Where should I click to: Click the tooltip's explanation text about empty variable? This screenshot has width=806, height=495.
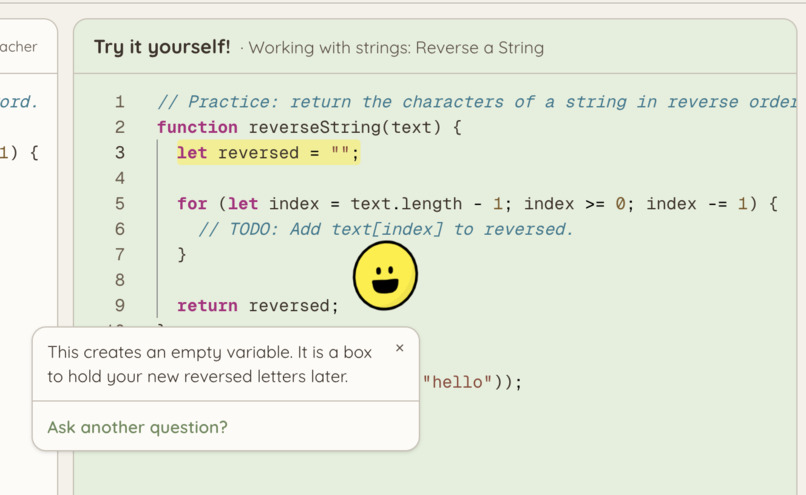tap(209, 364)
